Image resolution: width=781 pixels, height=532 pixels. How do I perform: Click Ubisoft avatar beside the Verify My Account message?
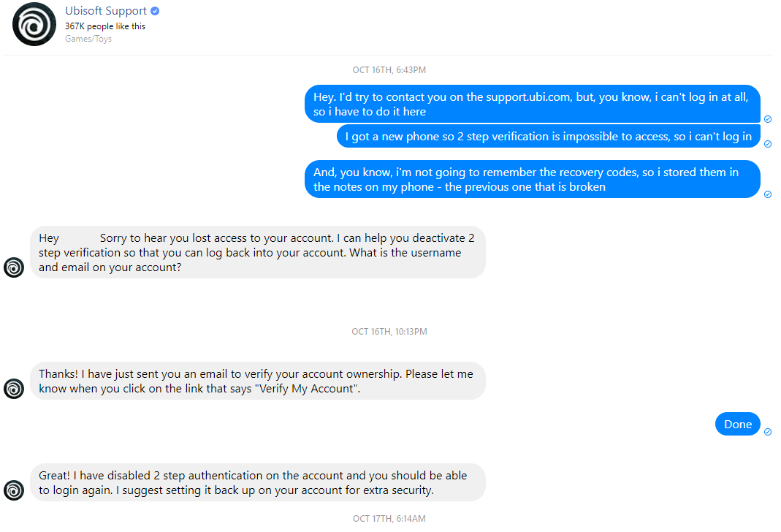click(14, 389)
